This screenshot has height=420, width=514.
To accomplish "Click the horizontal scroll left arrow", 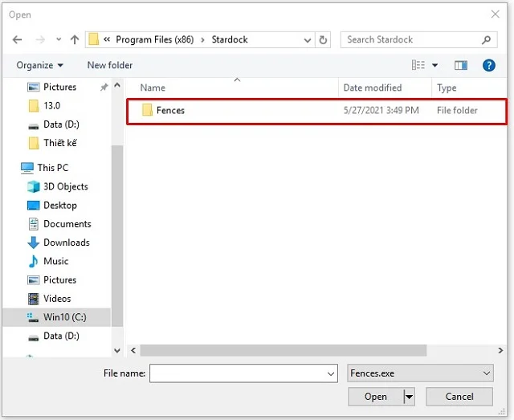I will [x=133, y=350].
